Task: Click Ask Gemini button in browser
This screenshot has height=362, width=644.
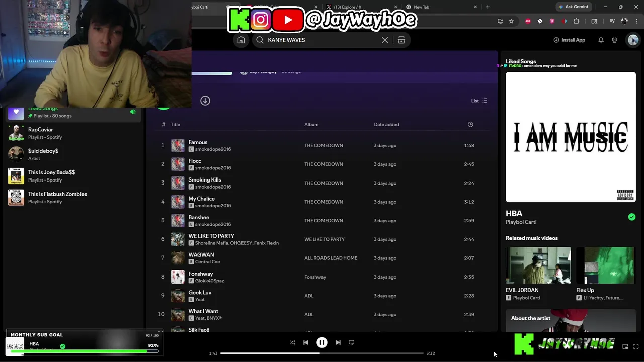Action: 573,7
